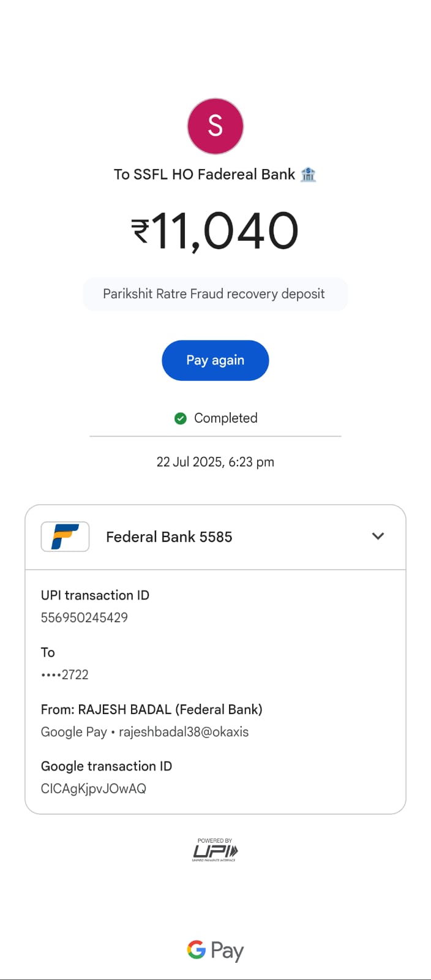Click the green Completed checkmark icon
This screenshot has height=980, width=431.
click(x=180, y=418)
